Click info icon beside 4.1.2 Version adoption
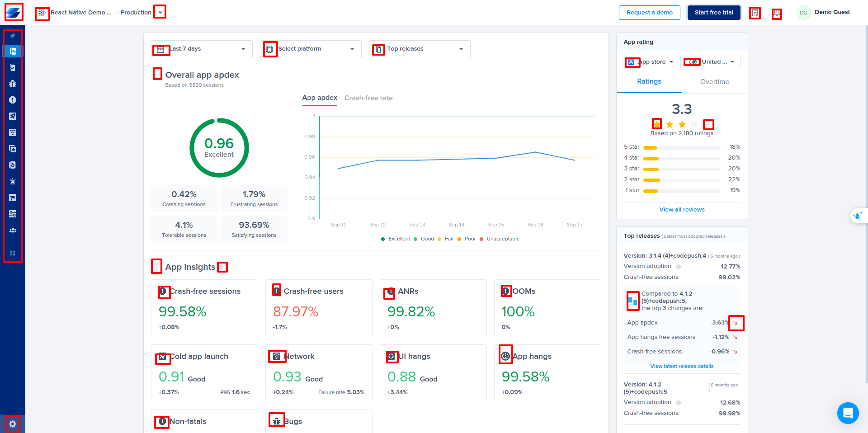Image resolution: width=868 pixels, height=433 pixels. [679, 403]
